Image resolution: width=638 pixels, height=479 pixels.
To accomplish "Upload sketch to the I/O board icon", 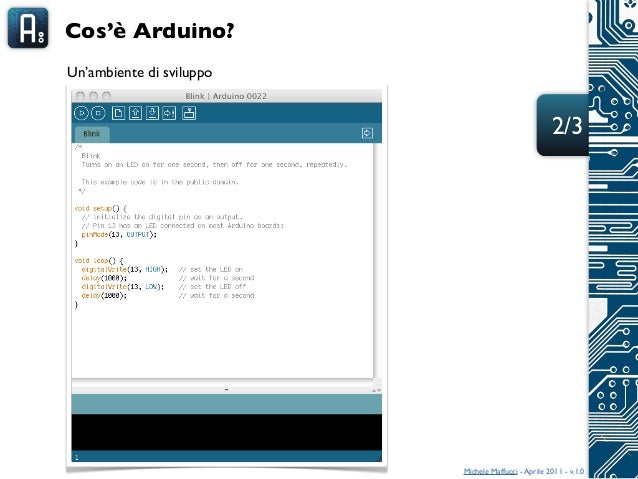I will point(169,113).
